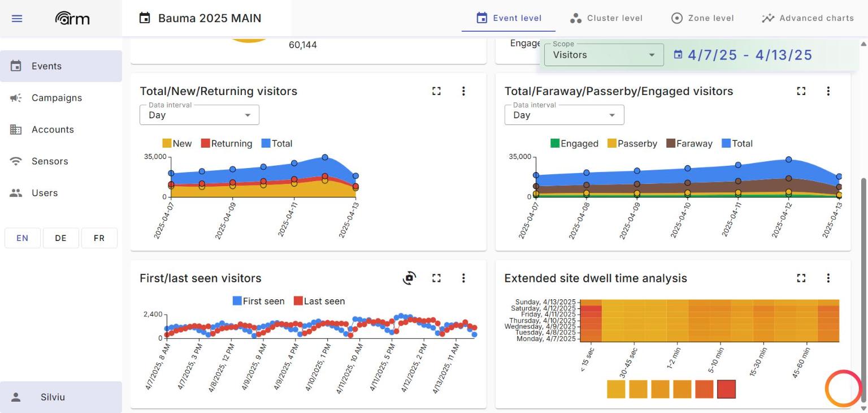
Task: Open more options for Total/Faraway/Passerby/Engaged visitors
Action: tap(828, 91)
